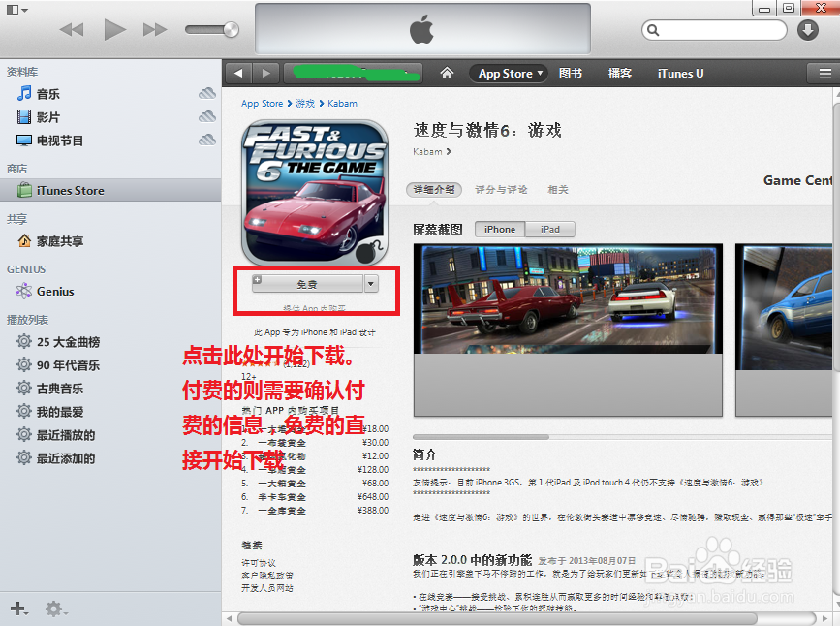
Task: Open the 客户隐私政策 link
Action: (267, 576)
